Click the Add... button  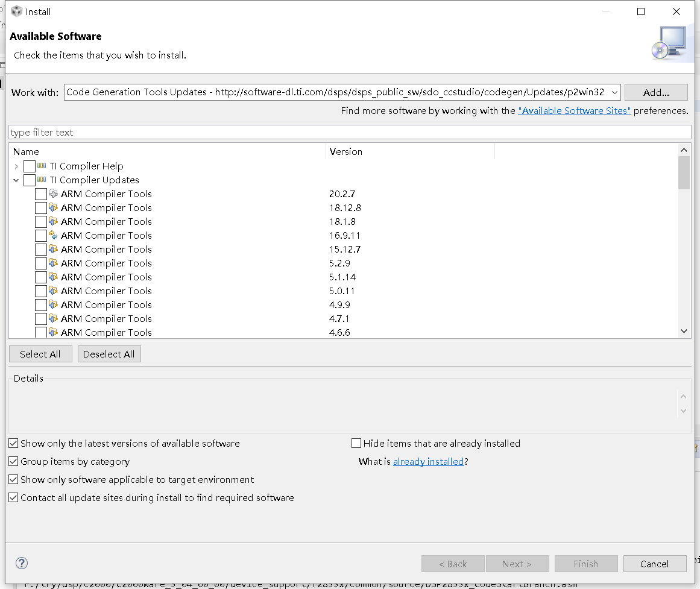coord(656,92)
